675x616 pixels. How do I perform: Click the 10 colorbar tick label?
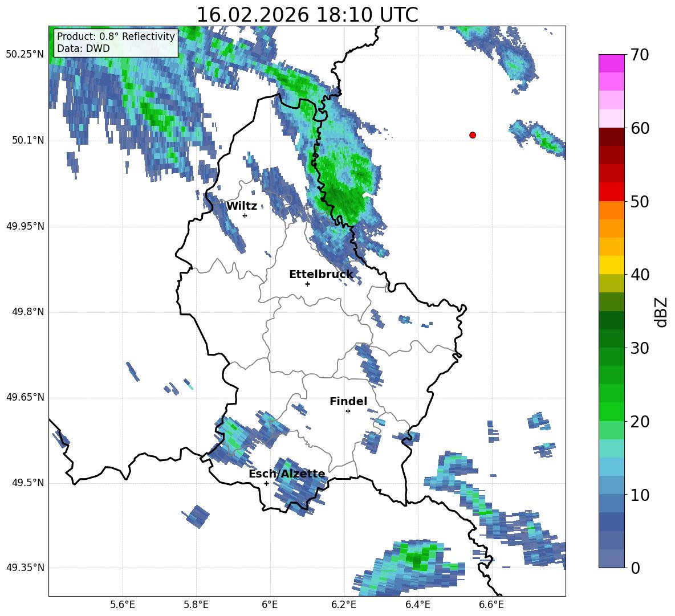point(640,495)
